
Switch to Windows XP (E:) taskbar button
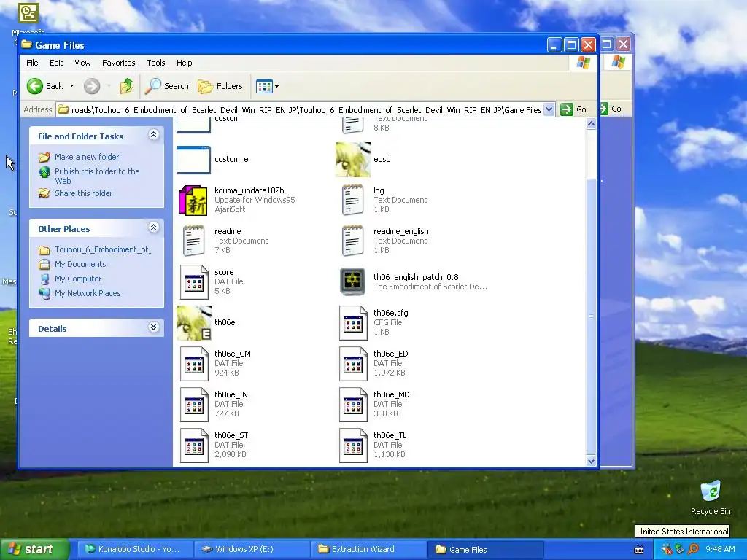(x=252, y=550)
